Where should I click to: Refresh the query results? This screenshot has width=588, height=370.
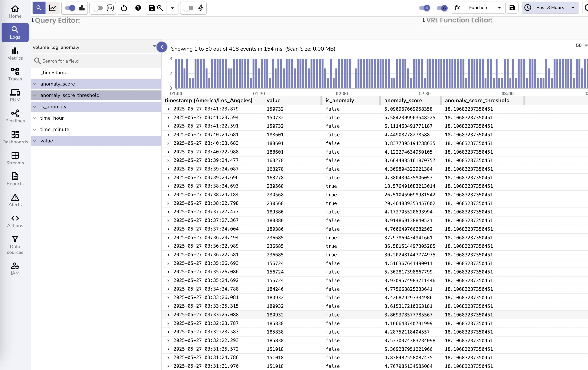pyautogui.click(x=124, y=8)
